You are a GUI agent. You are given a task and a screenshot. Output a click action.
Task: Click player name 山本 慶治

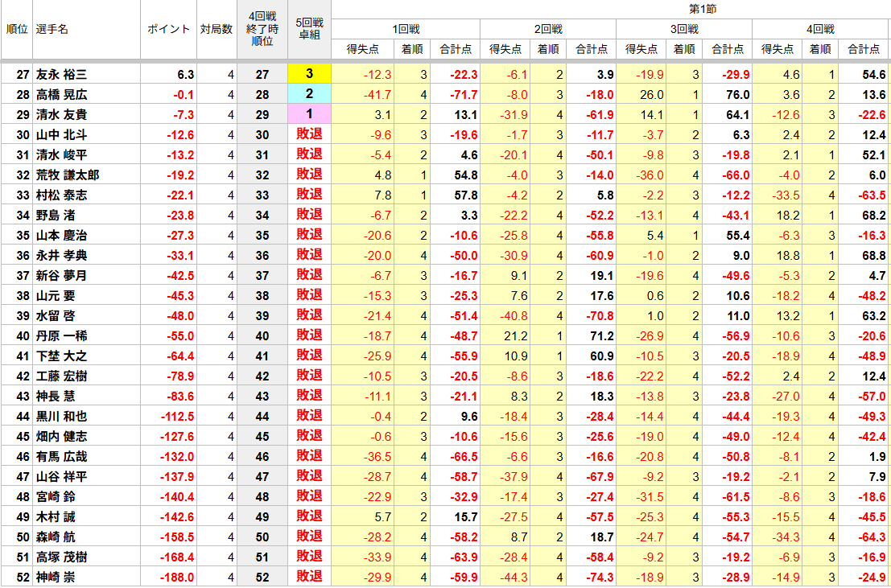click(61, 235)
